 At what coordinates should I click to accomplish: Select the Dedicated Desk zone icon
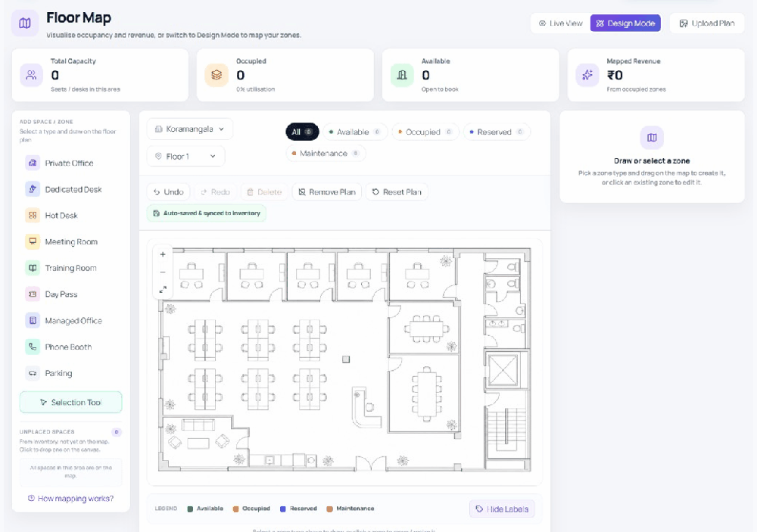(33, 188)
